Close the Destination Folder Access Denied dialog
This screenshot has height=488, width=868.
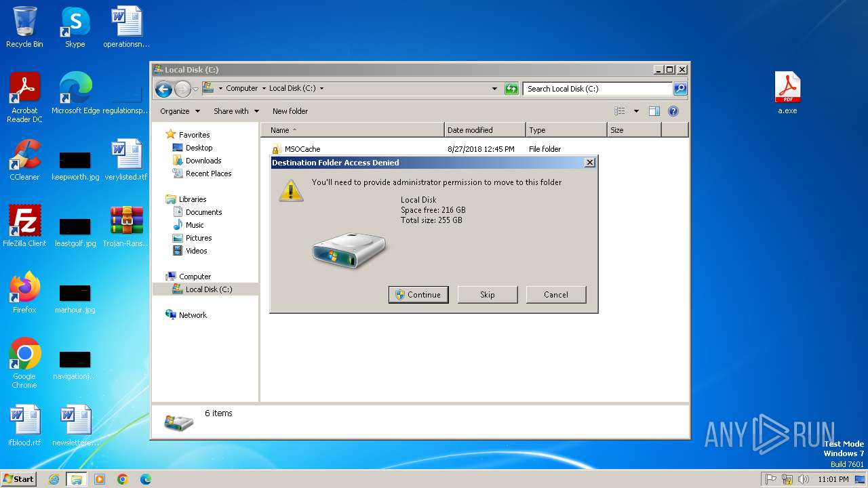point(589,163)
